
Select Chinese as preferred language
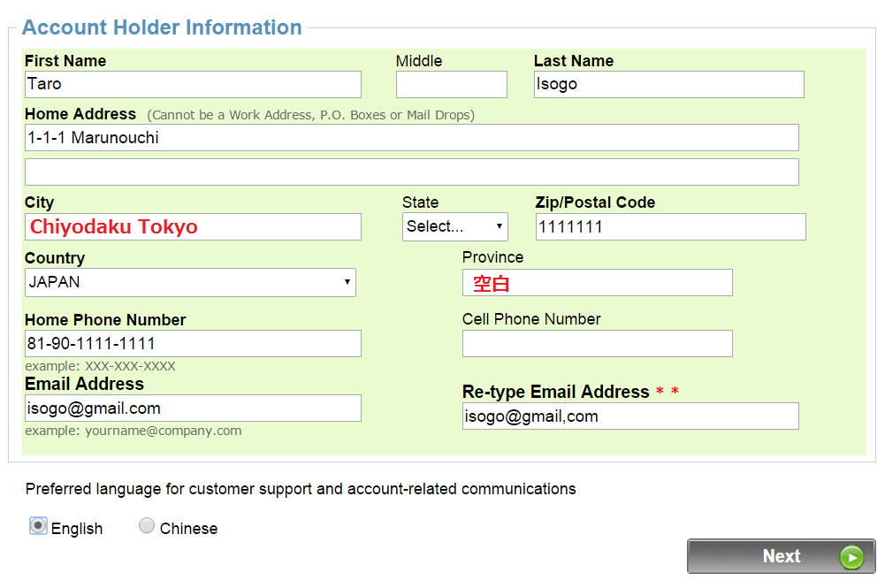pyautogui.click(x=147, y=526)
